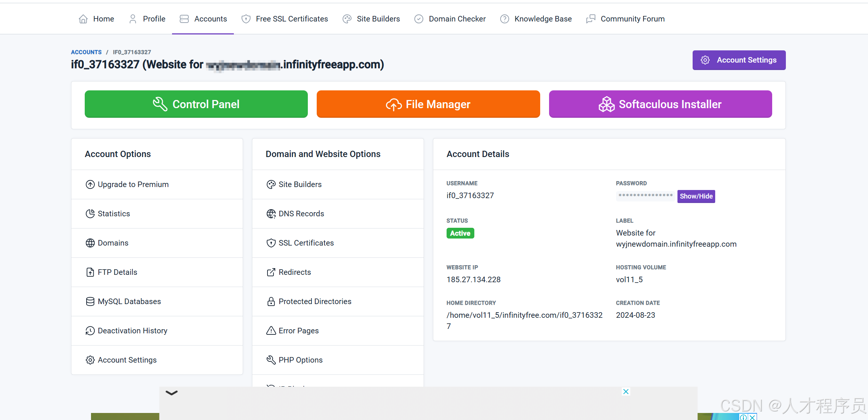
Task: Open PHP Options entry
Action: point(300,360)
